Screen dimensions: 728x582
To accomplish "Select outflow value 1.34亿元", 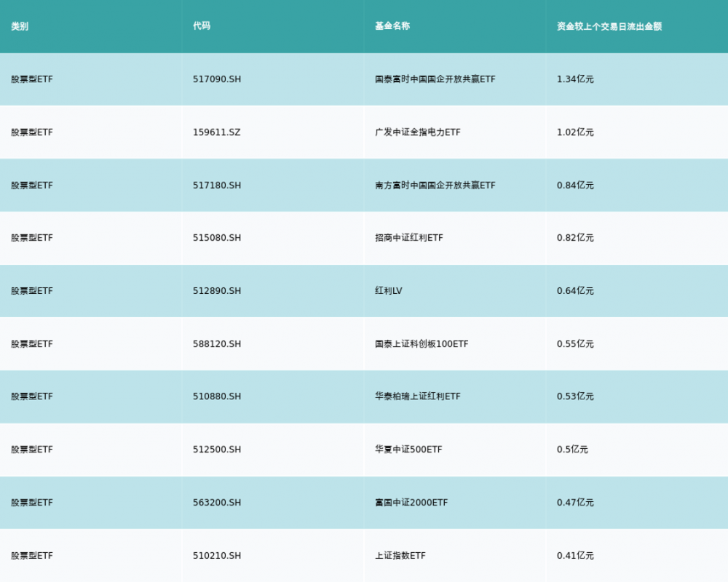I will 575,79.
